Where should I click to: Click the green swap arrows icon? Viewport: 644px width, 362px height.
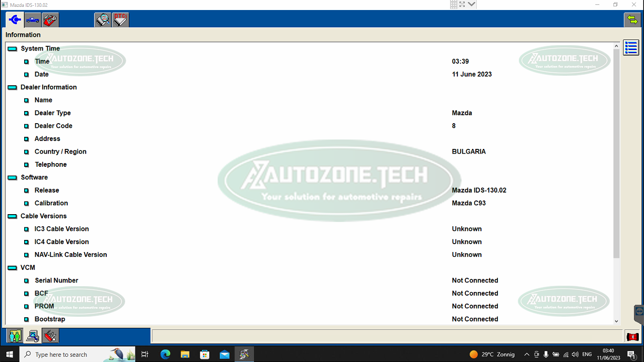[x=632, y=20]
